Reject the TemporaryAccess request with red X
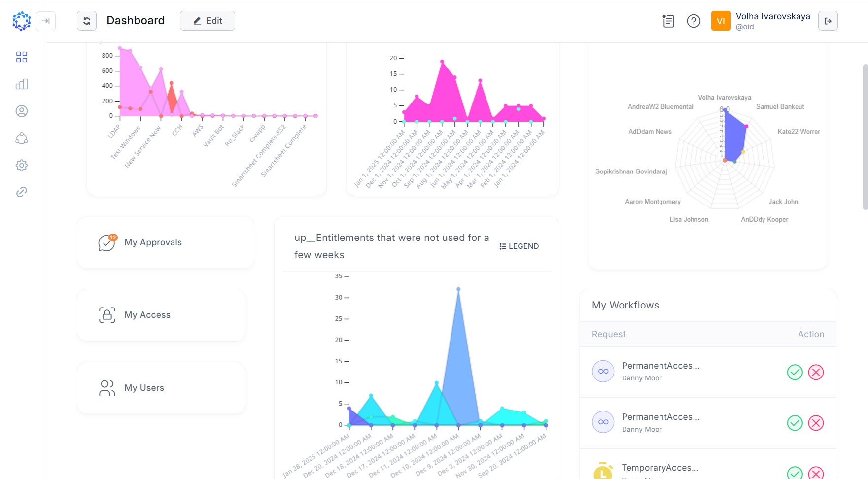 click(816, 473)
